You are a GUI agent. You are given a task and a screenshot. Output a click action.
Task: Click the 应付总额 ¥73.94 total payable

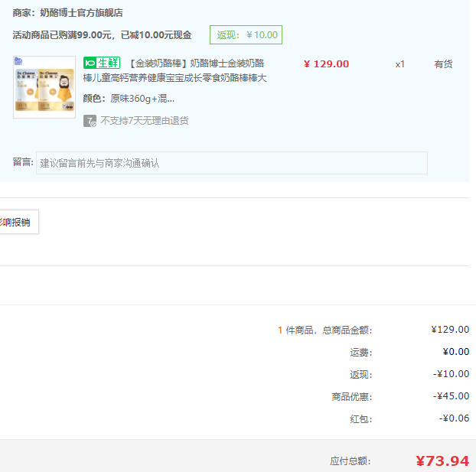point(442,461)
